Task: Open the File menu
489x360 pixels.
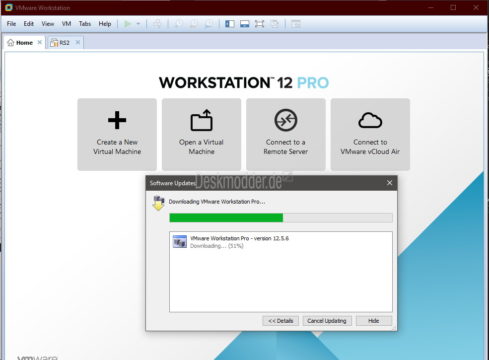Action: click(11, 24)
